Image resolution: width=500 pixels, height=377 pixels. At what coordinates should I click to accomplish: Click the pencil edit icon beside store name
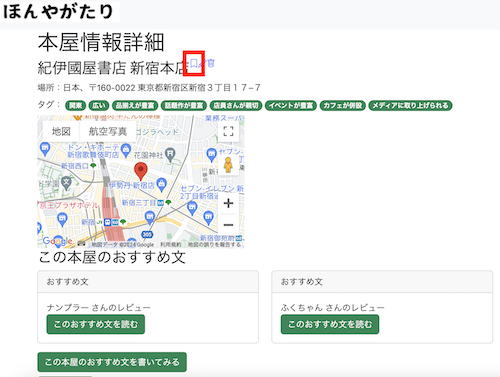(x=203, y=63)
